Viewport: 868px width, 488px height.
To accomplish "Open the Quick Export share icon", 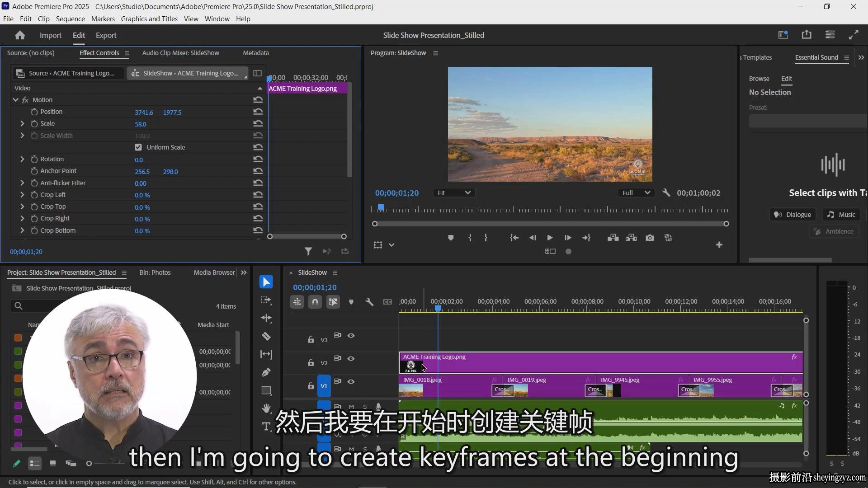I will pyautogui.click(x=807, y=35).
